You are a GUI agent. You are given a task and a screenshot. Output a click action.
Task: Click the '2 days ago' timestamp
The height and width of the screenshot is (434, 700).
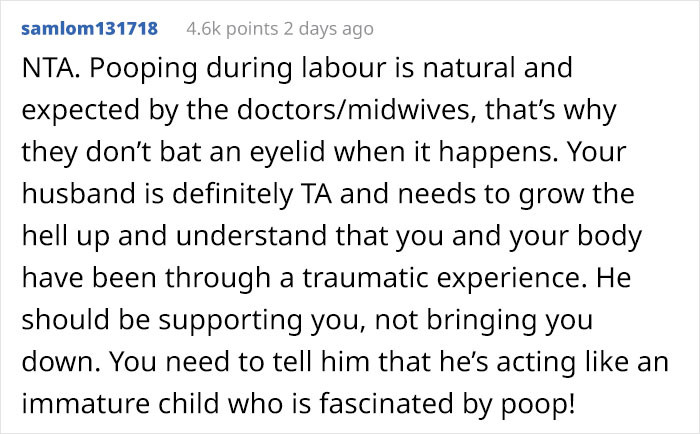tap(332, 28)
